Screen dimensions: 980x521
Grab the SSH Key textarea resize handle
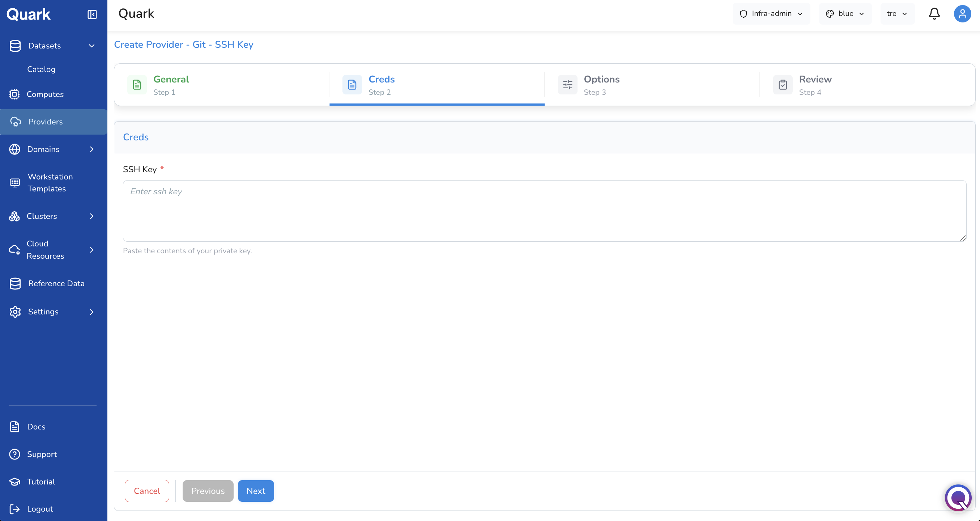963,238
